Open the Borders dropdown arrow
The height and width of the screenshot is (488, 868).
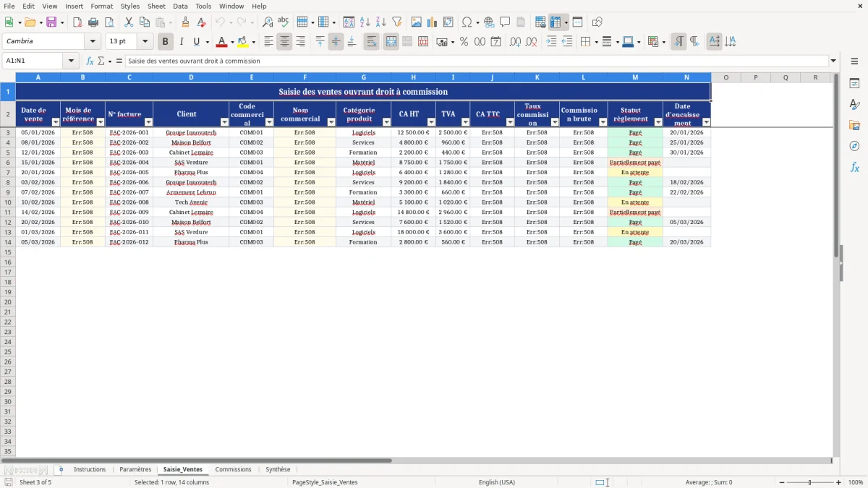pyautogui.click(x=597, y=42)
